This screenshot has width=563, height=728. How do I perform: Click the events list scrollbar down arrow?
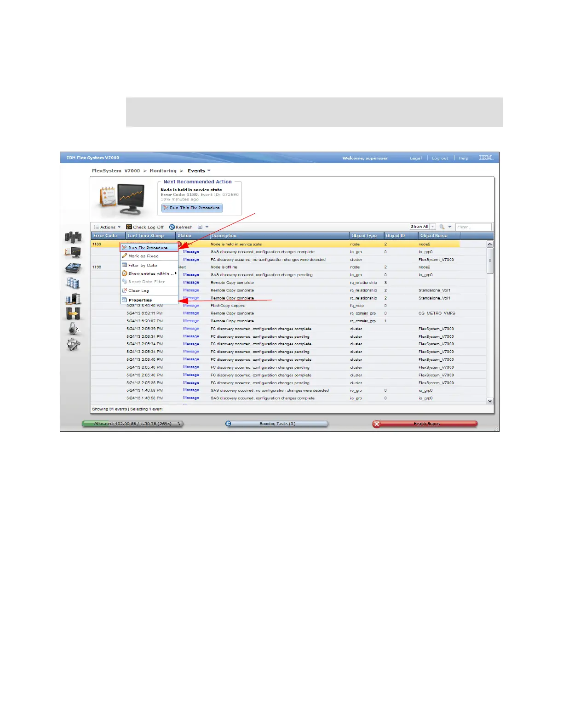tap(490, 401)
